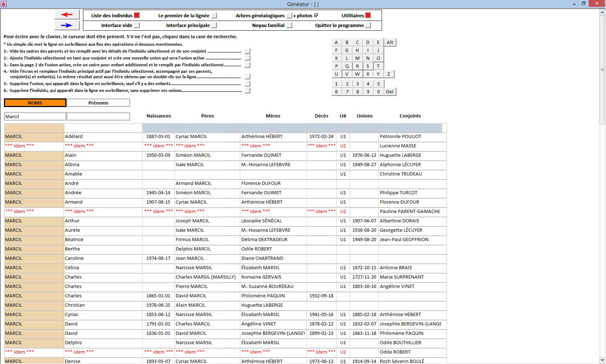Check the Interface principale box
The width and height of the screenshot is (606, 364).
point(214,25)
